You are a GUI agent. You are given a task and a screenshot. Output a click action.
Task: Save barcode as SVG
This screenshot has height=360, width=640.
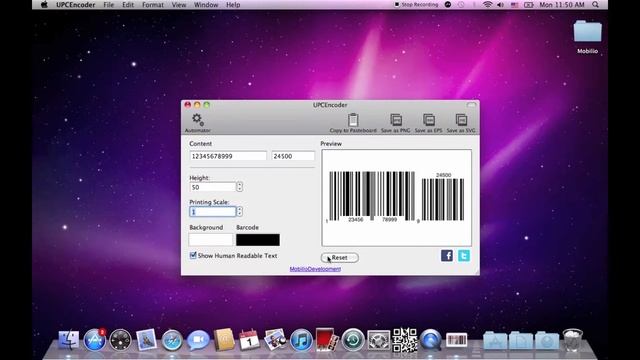point(461,122)
